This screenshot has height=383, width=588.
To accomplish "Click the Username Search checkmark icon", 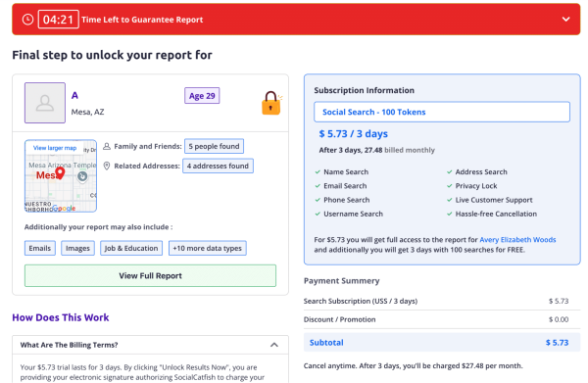I will click(x=318, y=214).
